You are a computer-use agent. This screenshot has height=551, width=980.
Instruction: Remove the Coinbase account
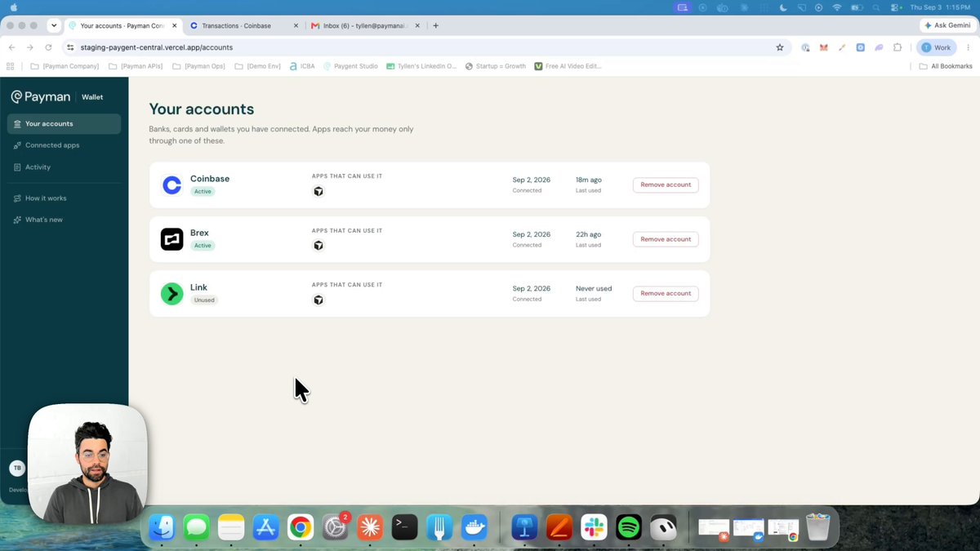(666, 185)
